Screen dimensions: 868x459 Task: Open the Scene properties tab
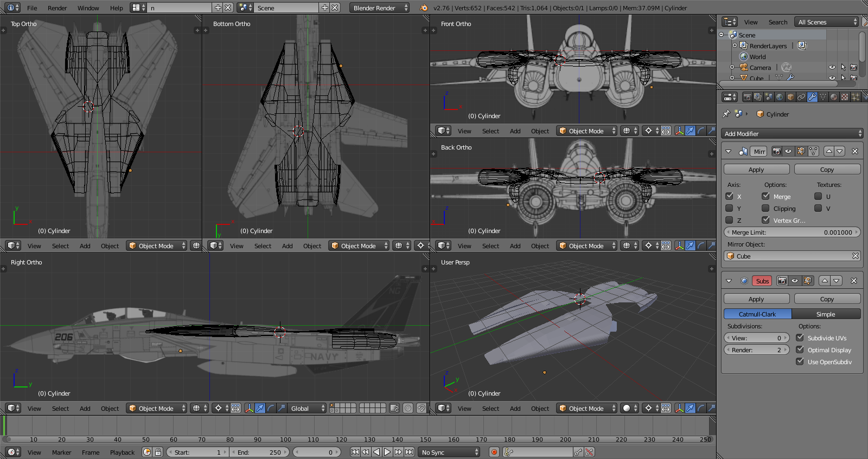click(x=769, y=97)
